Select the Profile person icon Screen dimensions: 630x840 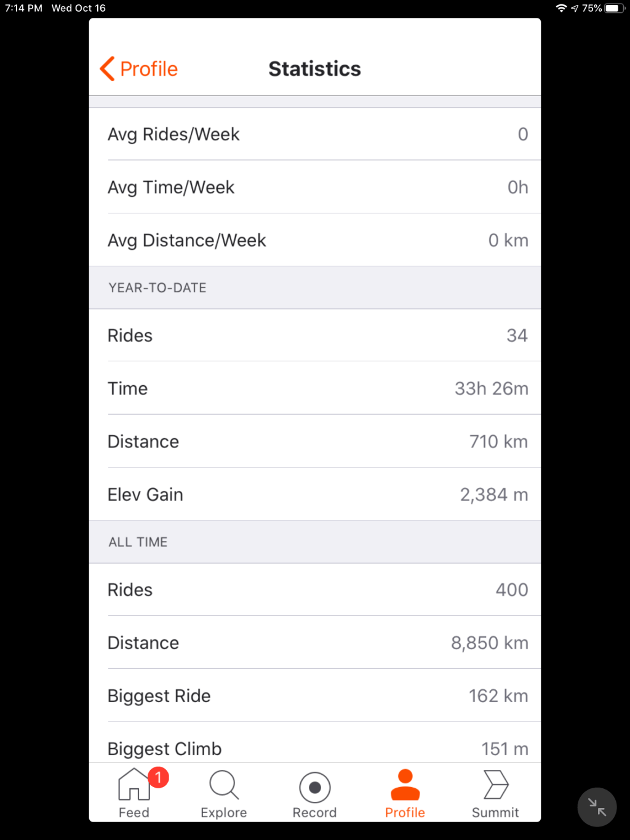(405, 785)
